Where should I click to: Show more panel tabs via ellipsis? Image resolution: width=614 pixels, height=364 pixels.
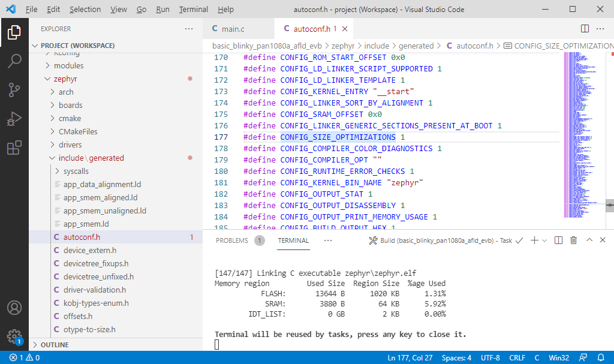pyautogui.click(x=328, y=240)
